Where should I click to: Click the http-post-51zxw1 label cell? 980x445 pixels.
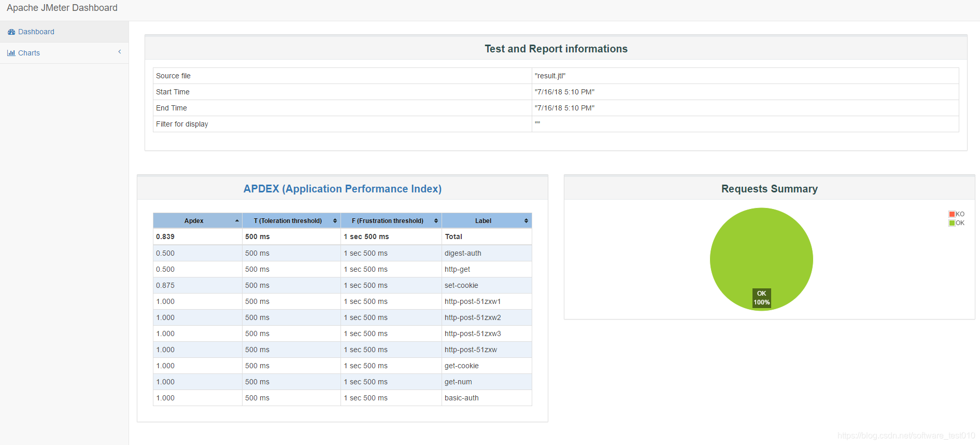tap(487, 301)
